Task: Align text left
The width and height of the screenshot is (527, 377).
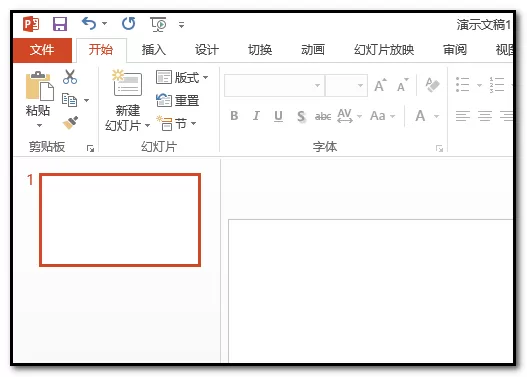Action: pyautogui.click(x=463, y=116)
